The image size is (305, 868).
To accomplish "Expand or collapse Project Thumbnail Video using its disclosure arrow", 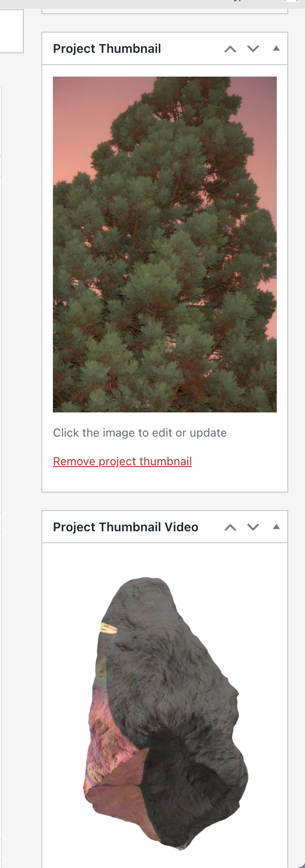I will pyautogui.click(x=276, y=527).
